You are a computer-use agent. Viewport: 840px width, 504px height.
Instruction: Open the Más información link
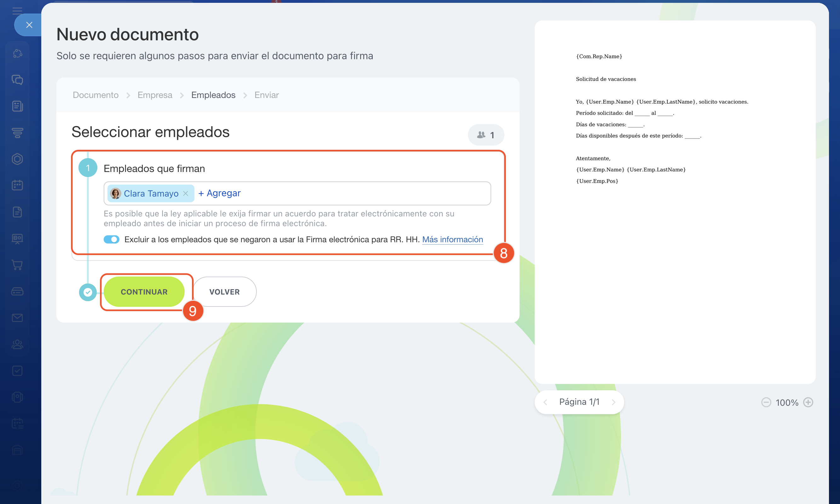(x=452, y=239)
